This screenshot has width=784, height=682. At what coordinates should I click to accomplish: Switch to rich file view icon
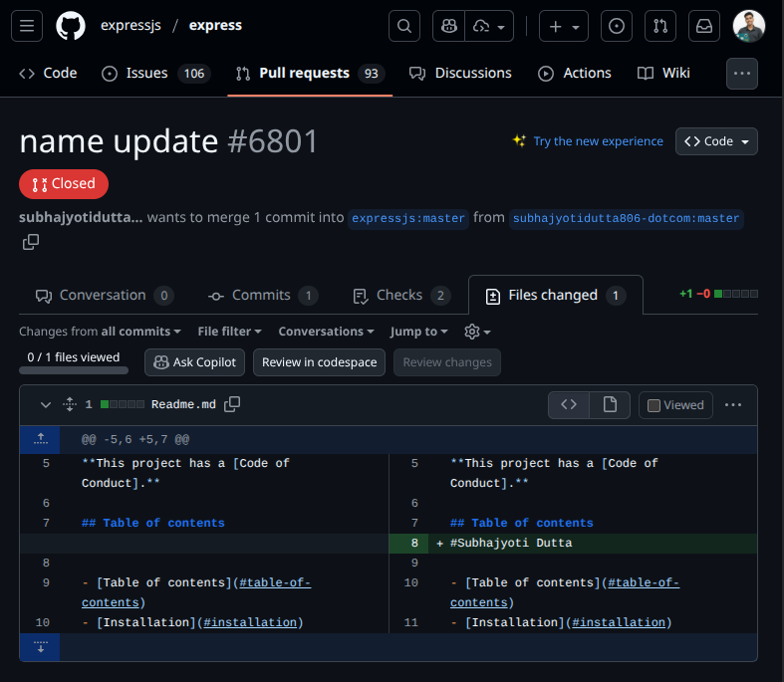(610, 404)
